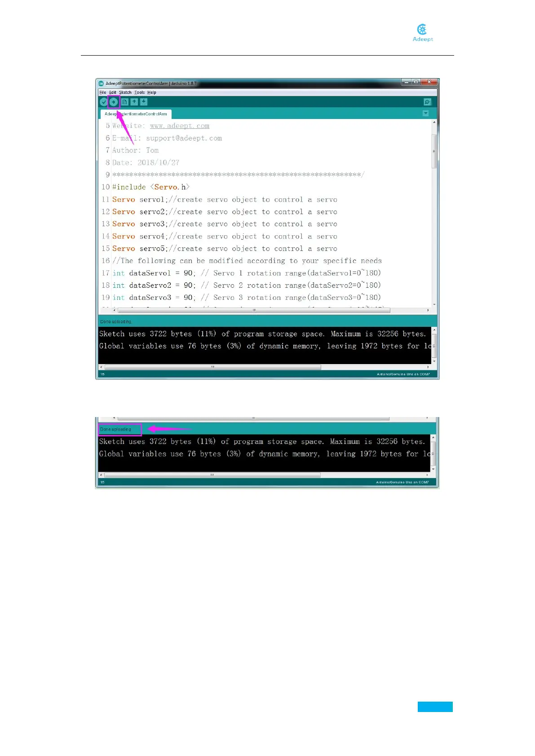
Task: Minimize the Arduino IDE window
Action: 406,82
